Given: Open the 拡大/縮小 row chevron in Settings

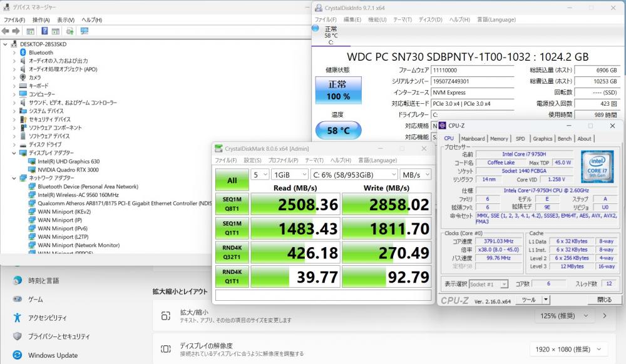Looking at the screenshot, I should point(605,316).
